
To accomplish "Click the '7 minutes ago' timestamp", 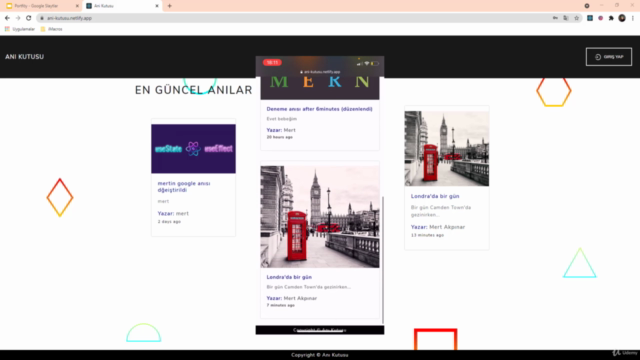I will pyautogui.click(x=280, y=305).
